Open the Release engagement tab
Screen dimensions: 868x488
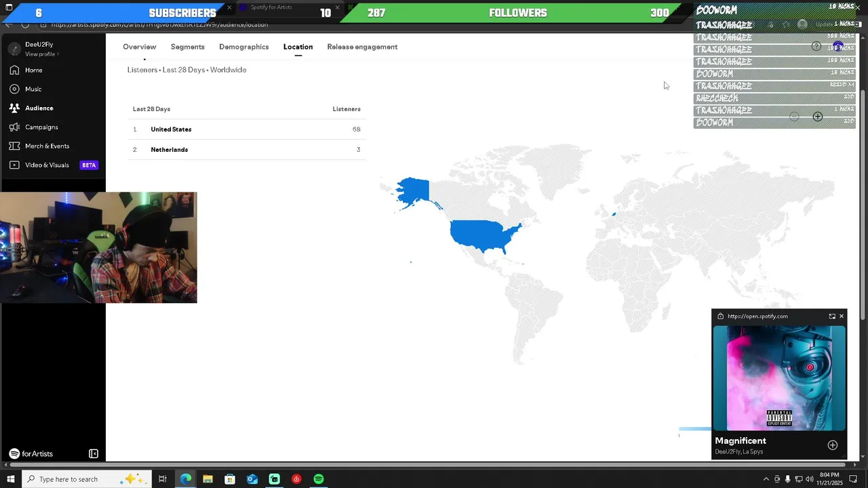362,47
